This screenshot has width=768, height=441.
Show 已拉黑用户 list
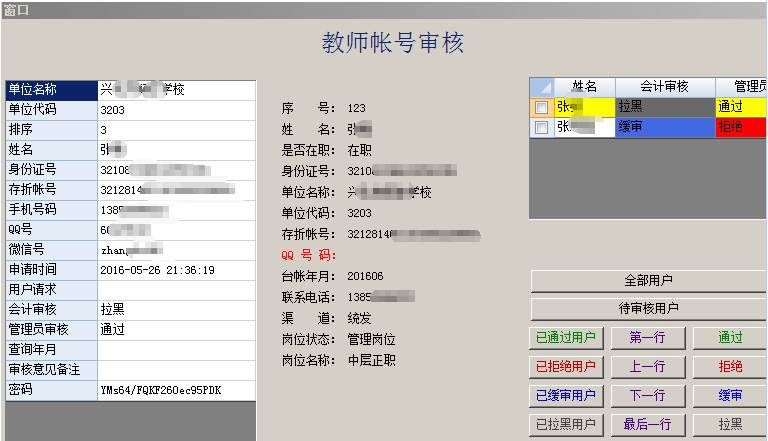[566, 425]
